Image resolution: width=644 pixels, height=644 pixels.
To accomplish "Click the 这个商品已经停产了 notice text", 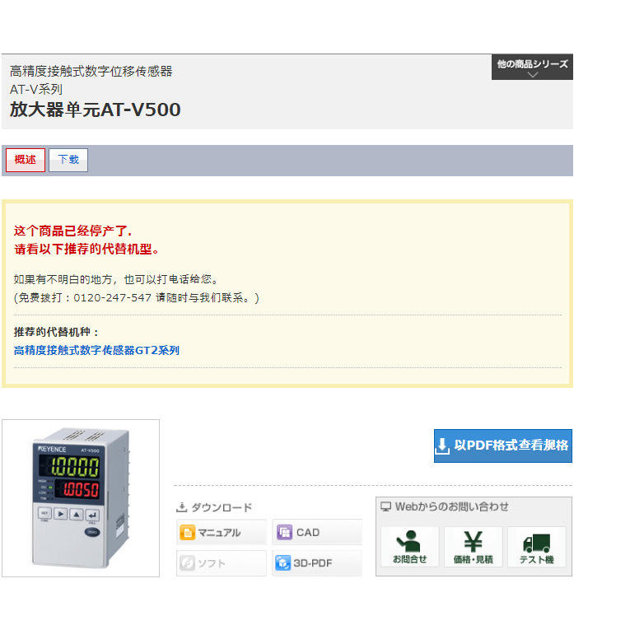I will [72, 231].
